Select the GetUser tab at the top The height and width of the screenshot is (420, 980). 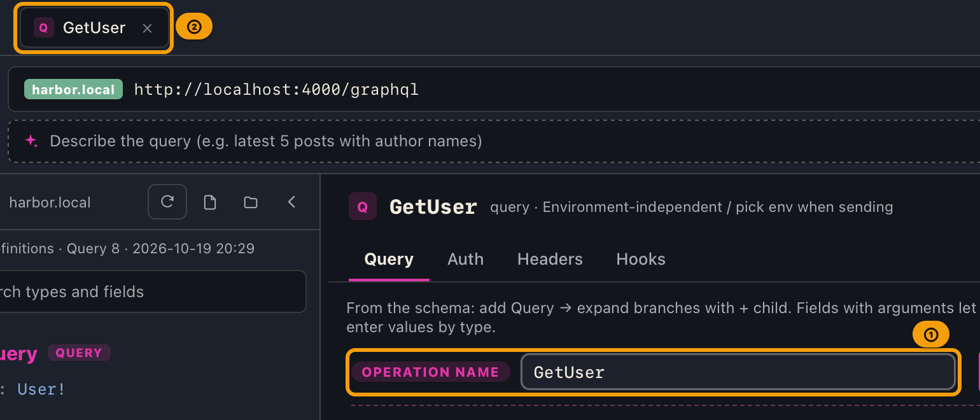pyautogui.click(x=94, y=28)
